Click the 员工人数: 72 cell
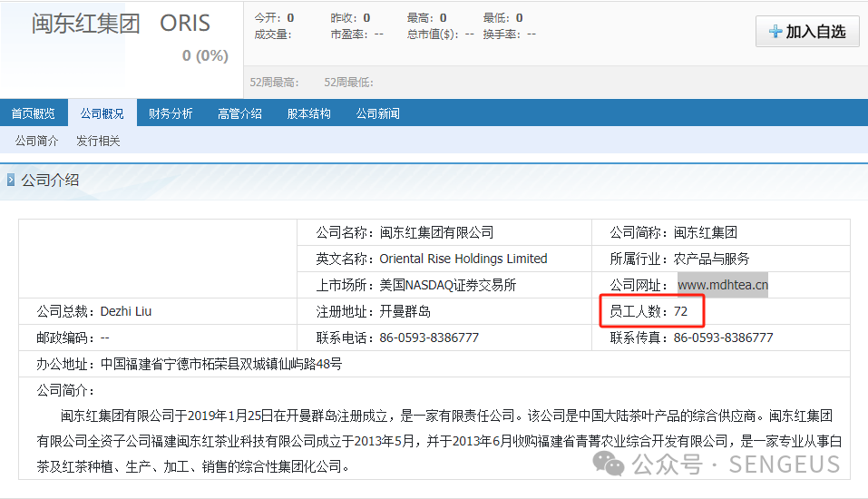This screenshot has width=868, height=499. pos(721,311)
